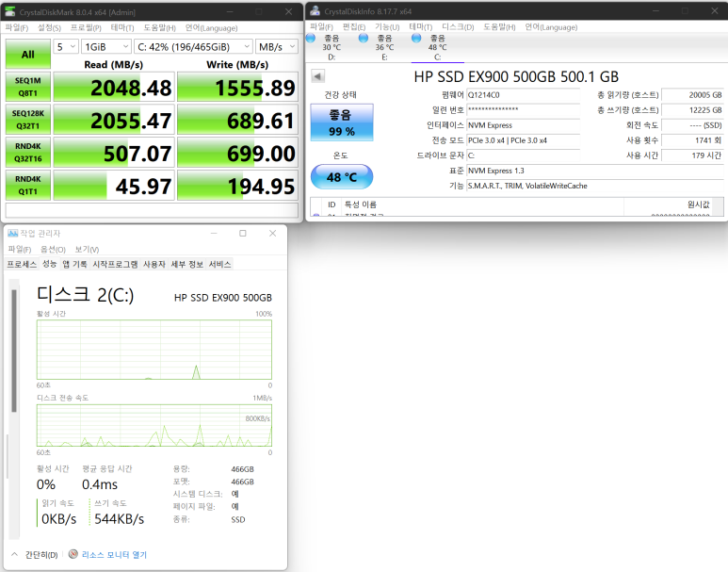
Task: Switch to the 시작프로그램 tab
Action: point(115,265)
